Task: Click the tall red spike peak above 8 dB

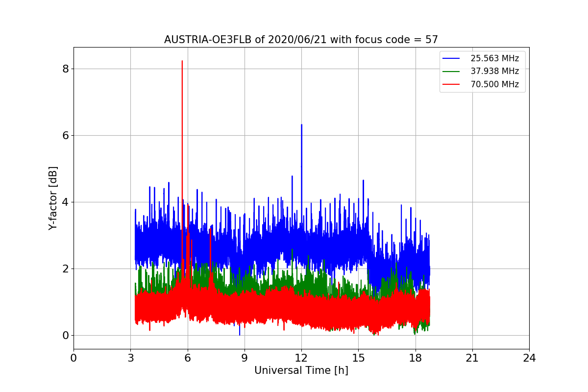Action: 182,61
